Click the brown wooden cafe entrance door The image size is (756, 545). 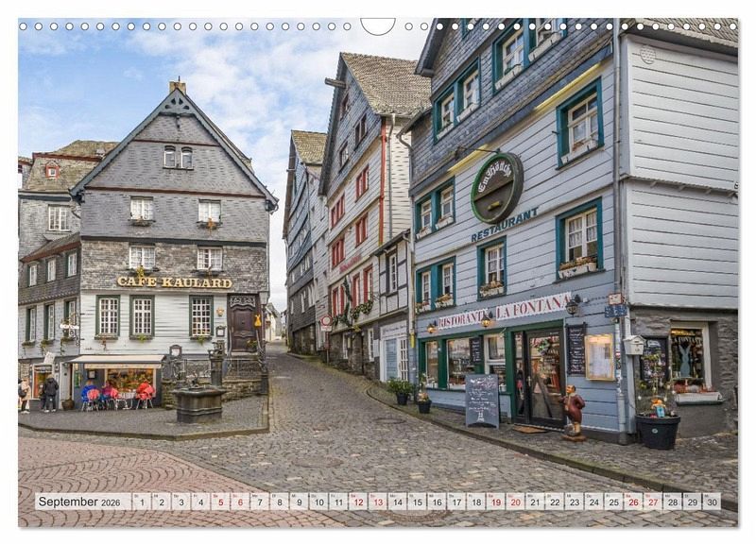point(244,324)
